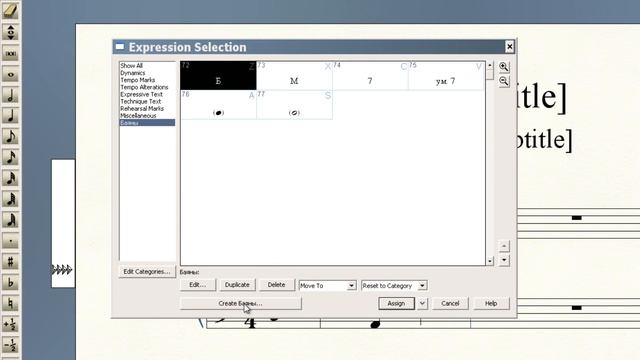Select expression 73 labeled М

(x=294, y=76)
